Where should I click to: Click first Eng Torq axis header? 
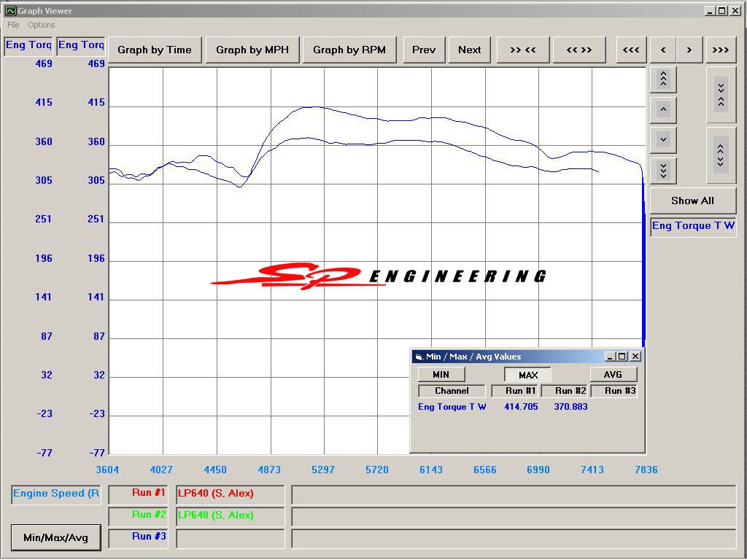coord(28,46)
